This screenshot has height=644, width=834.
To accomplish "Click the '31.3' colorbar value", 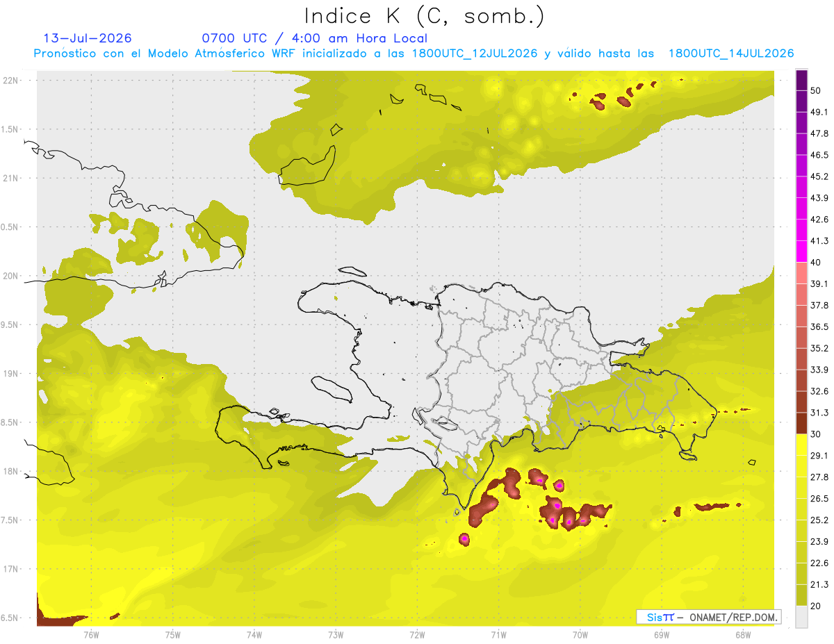I will coord(819,413).
